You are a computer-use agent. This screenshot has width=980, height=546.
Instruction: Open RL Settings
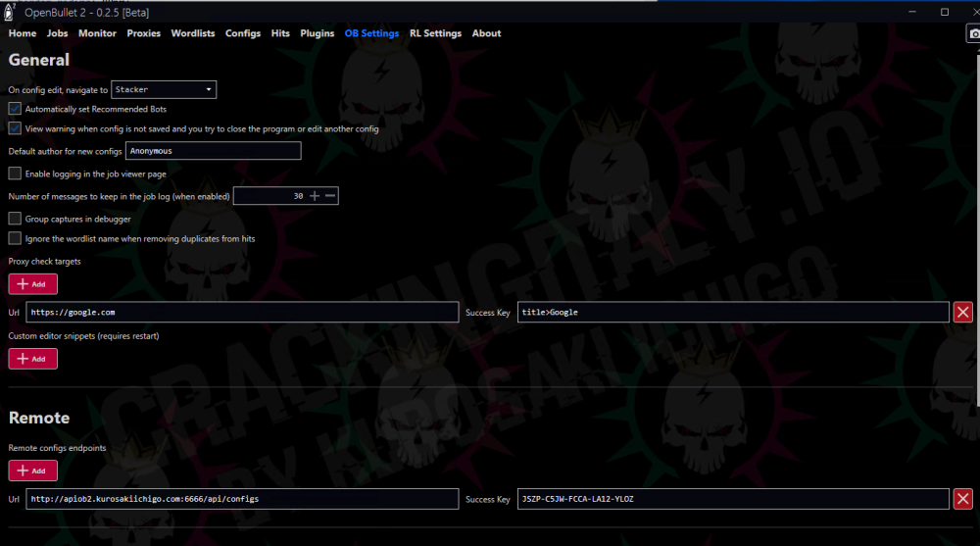point(435,33)
